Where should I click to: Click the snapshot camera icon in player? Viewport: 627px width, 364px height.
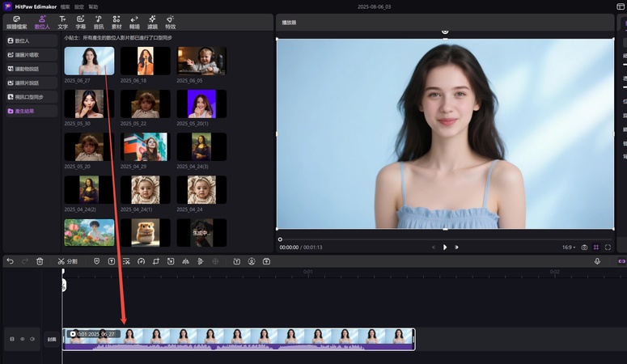(584, 248)
